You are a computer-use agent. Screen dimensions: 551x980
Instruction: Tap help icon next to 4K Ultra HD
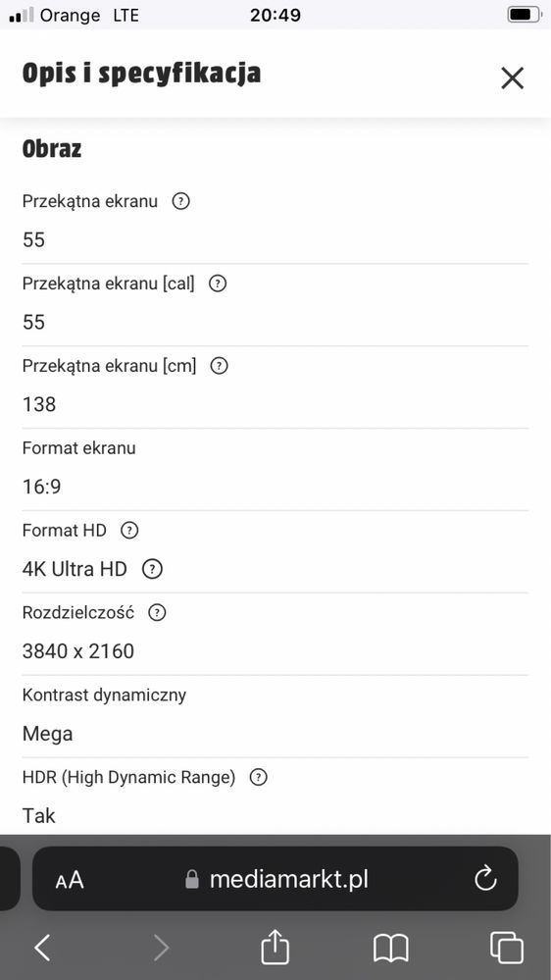pyautogui.click(x=152, y=569)
